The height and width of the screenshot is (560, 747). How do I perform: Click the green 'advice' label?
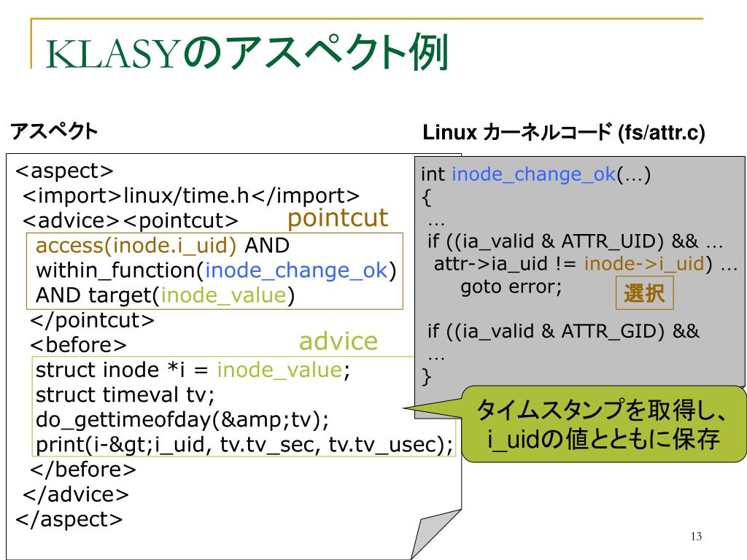tap(338, 341)
